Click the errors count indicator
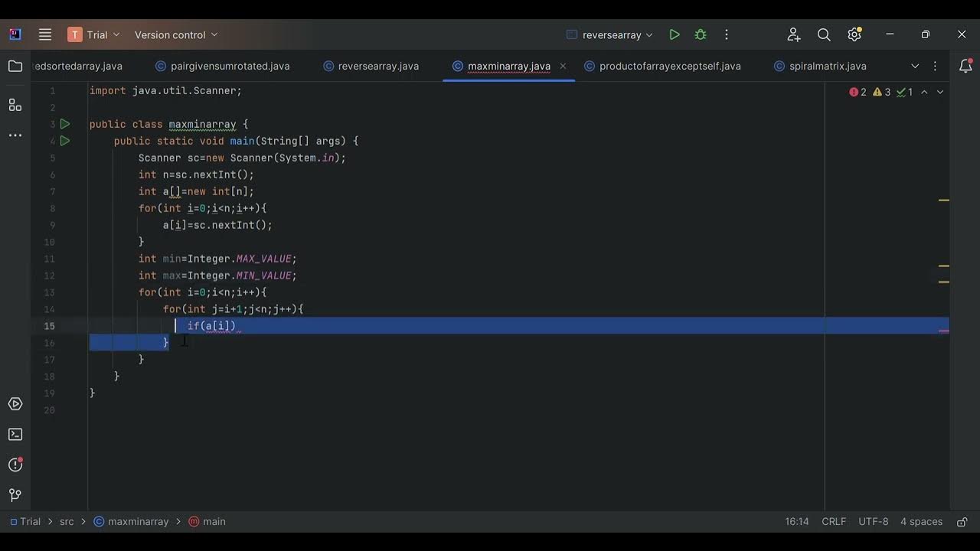Screen dimensions: 980x551 pyautogui.click(x=858, y=92)
